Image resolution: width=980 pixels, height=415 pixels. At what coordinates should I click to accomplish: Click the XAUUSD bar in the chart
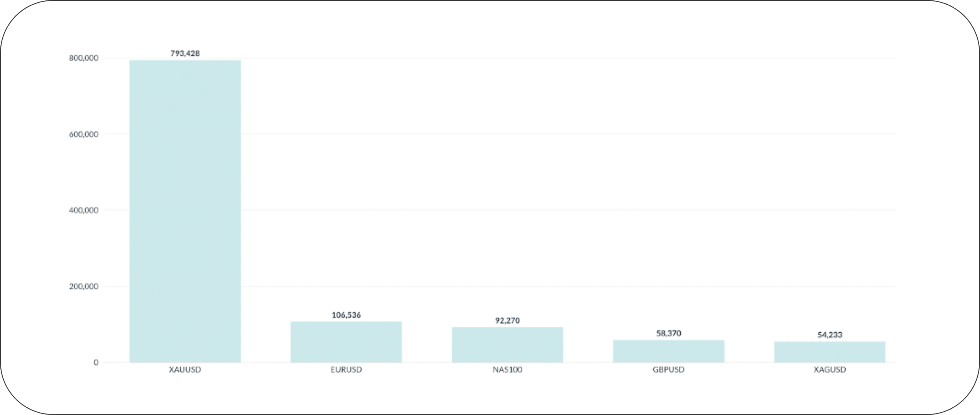tap(185, 211)
